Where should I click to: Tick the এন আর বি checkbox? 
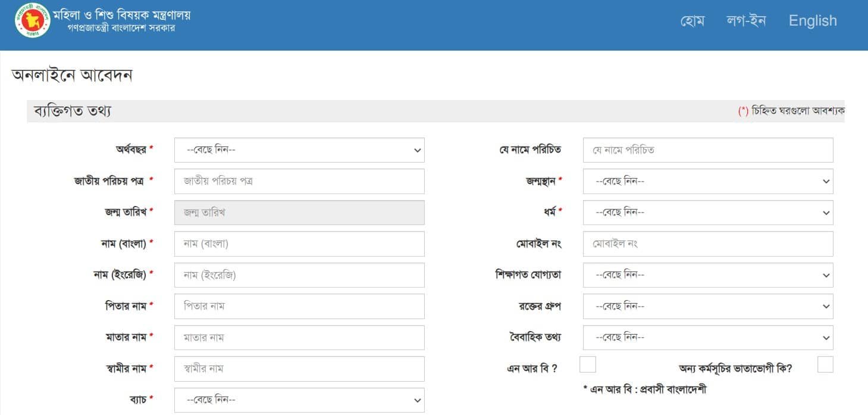(587, 364)
